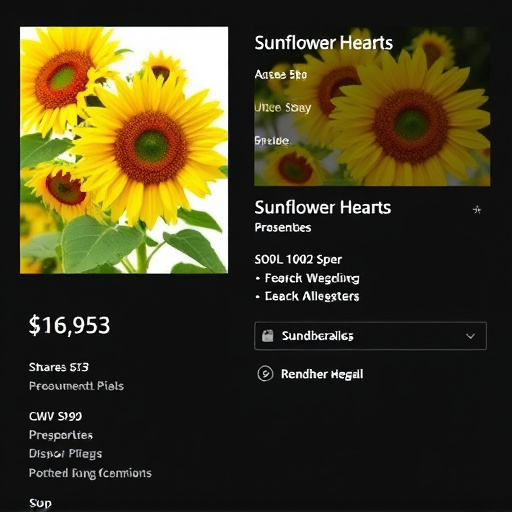Viewport: 512px width, 512px height.
Task: Open the Dispor Pliegs link
Action: tap(66, 454)
